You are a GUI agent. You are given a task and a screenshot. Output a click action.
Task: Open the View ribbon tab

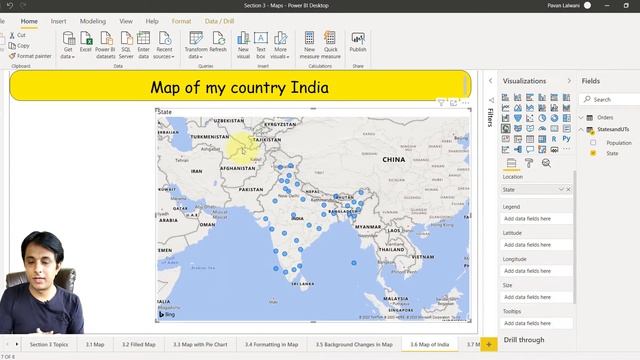tap(126, 21)
